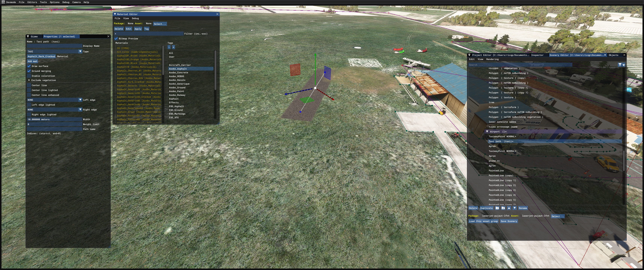Click Duplicate in Scenery Editor
644x270 pixels.
[x=487, y=208]
